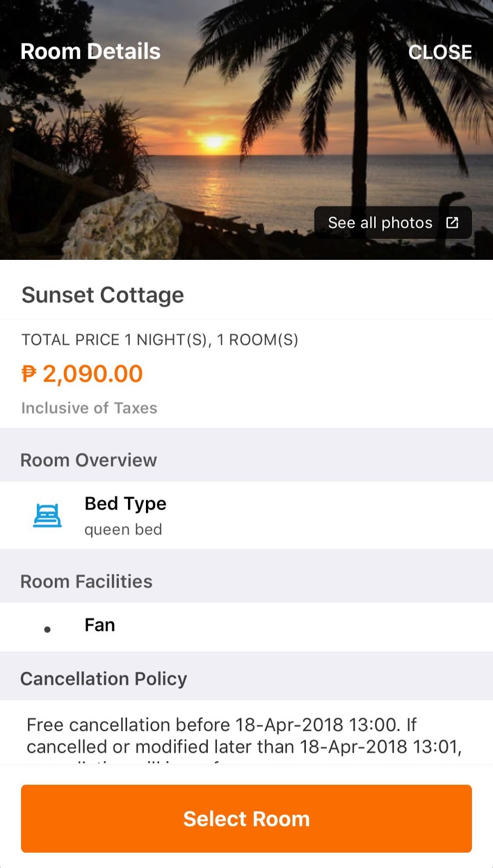Screen dimensions: 493x868
Task: Click the Room Details title
Action: click(x=91, y=52)
